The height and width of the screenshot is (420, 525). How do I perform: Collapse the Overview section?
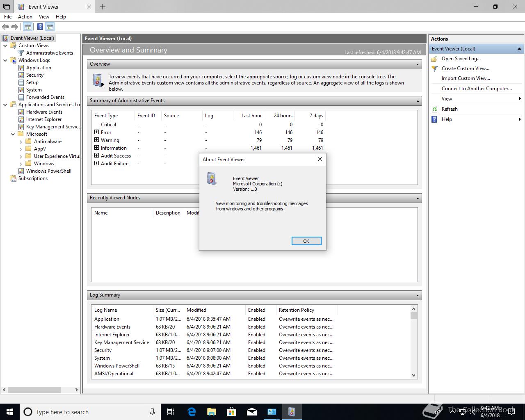[418, 64]
